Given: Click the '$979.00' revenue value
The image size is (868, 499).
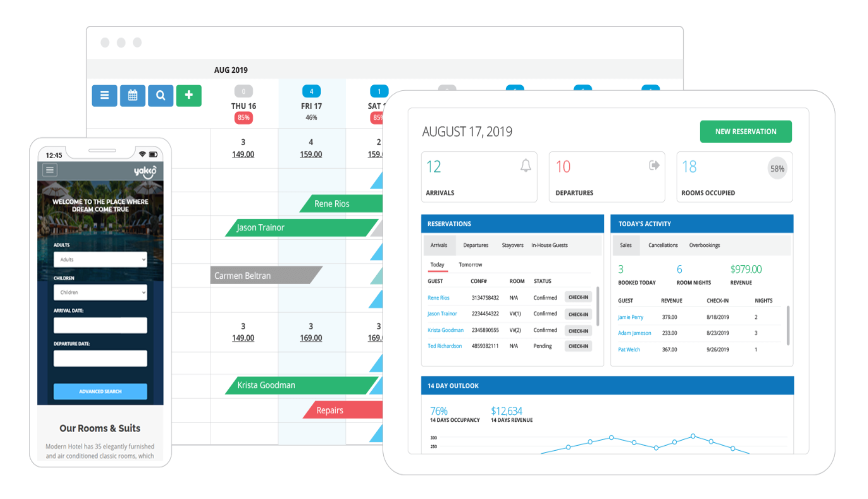Looking at the screenshot, I should point(746,269).
